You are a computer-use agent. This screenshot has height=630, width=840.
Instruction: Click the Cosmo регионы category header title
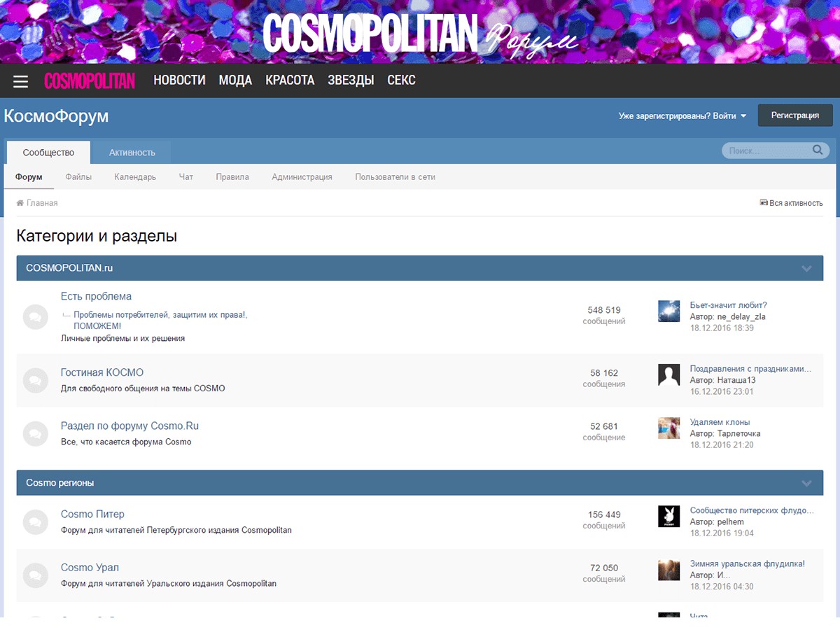pyautogui.click(x=60, y=483)
